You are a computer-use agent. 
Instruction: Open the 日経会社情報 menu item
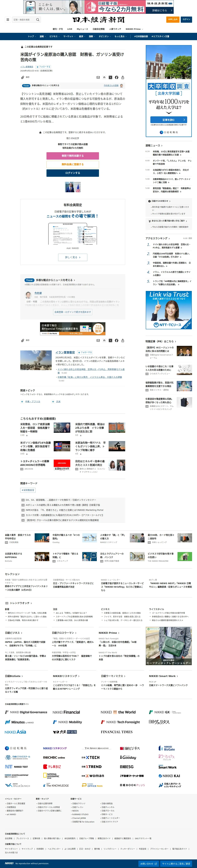98,29
